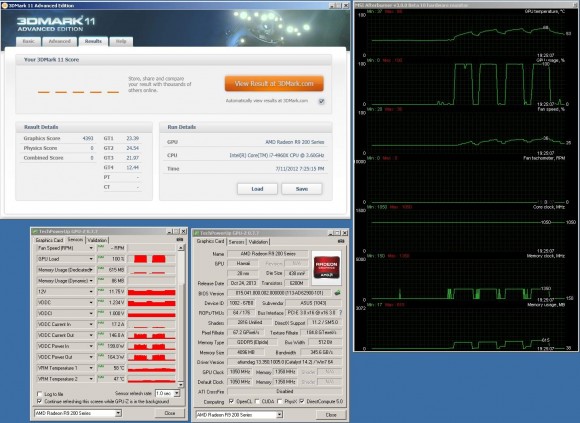Viewport: 580px width, 423px height.
Task: Open the Memory Usage (Dynamic) sensor dropdown
Action: 91,281
